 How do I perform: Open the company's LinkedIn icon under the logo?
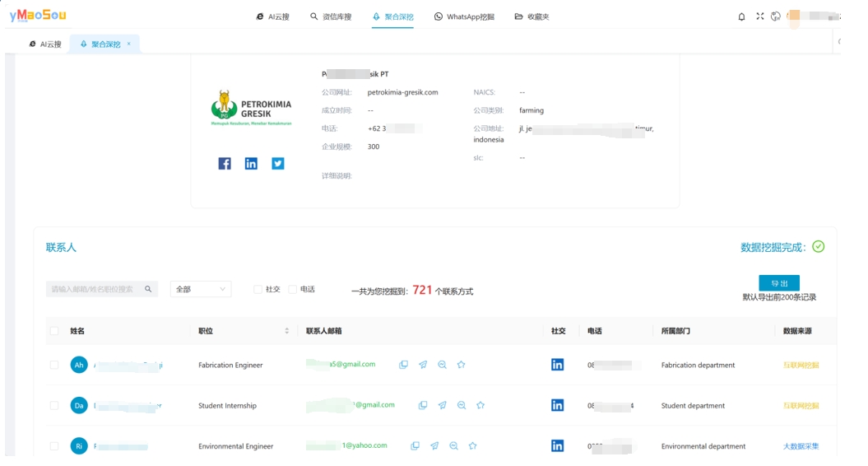[251, 164]
